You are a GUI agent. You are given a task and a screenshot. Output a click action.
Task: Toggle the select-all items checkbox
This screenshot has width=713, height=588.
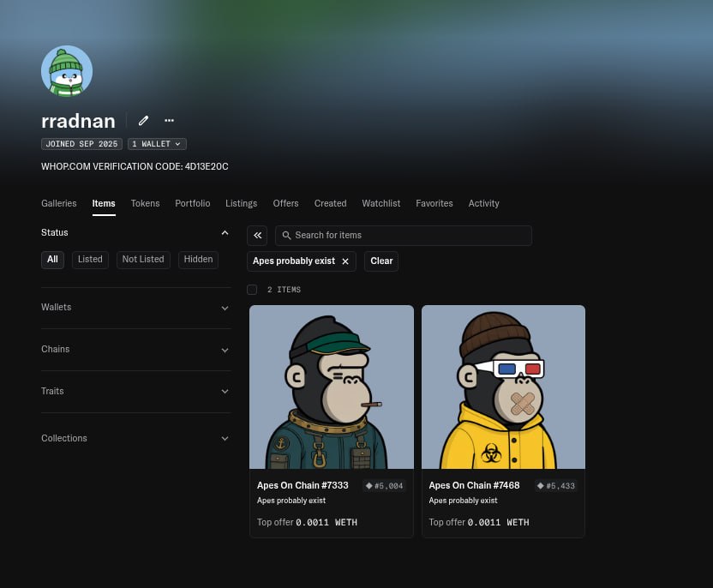pos(252,290)
